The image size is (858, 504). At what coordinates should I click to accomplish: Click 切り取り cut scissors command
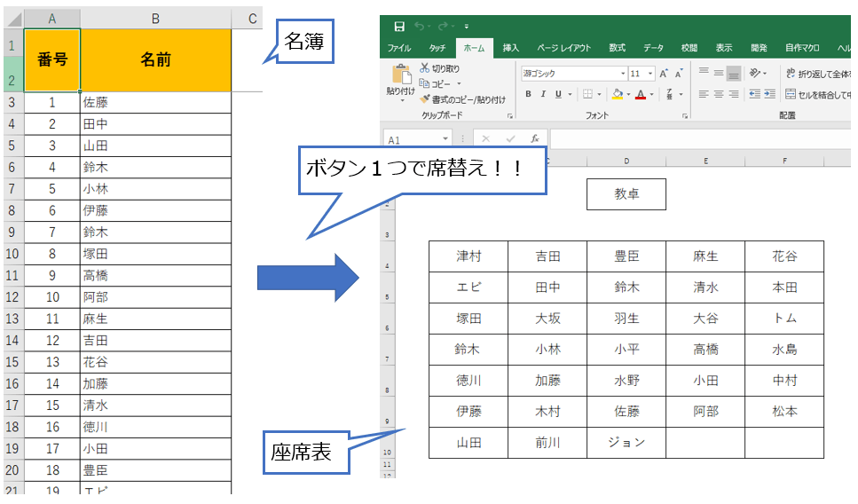click(439, 68)
